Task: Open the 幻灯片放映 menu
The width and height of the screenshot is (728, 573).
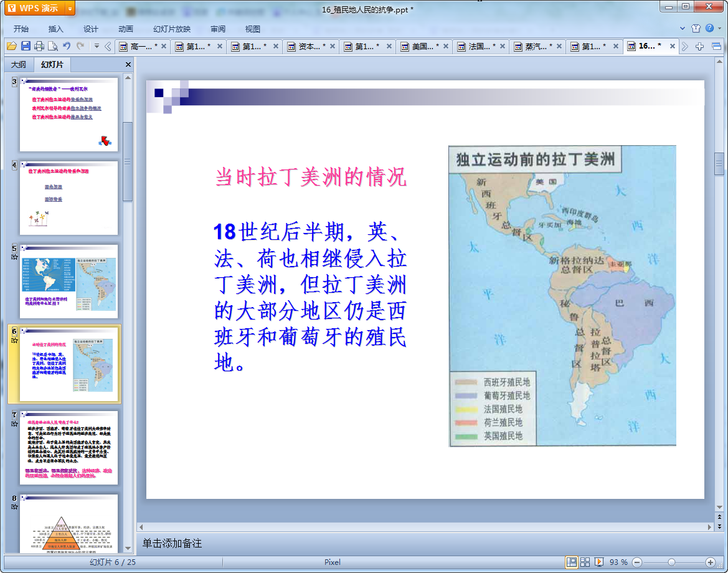Action: click(x=172, y=29)
